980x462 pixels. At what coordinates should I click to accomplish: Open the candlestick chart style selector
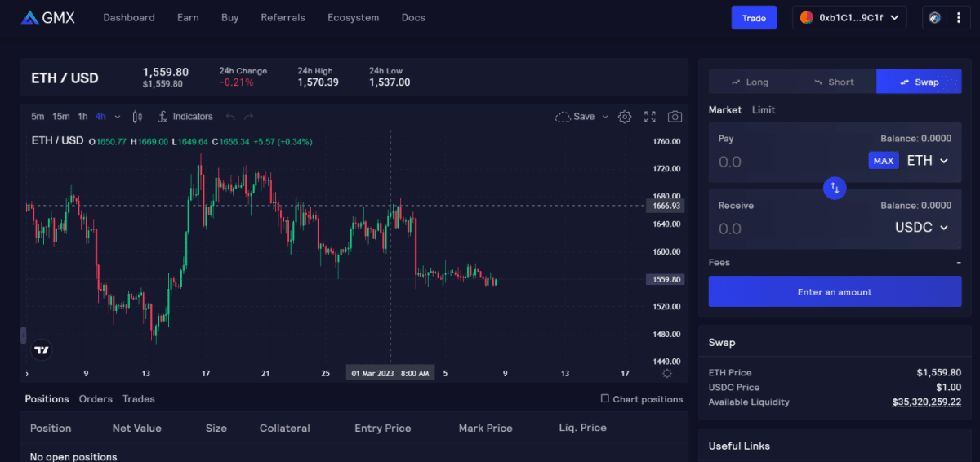[x=137, y=117]
